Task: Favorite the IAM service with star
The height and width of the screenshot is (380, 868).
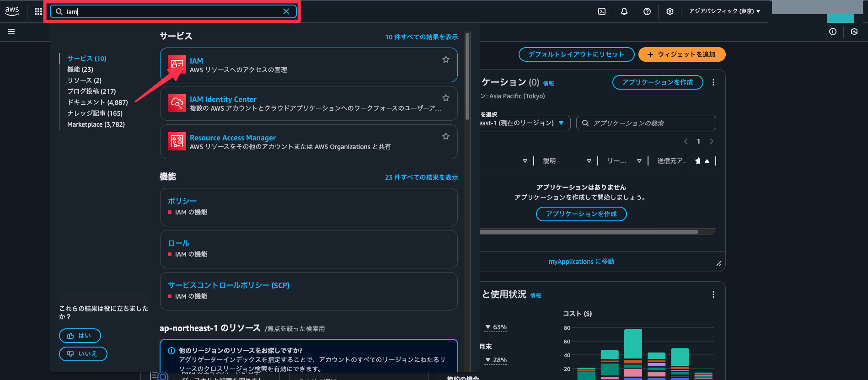Action: [446, 59]
